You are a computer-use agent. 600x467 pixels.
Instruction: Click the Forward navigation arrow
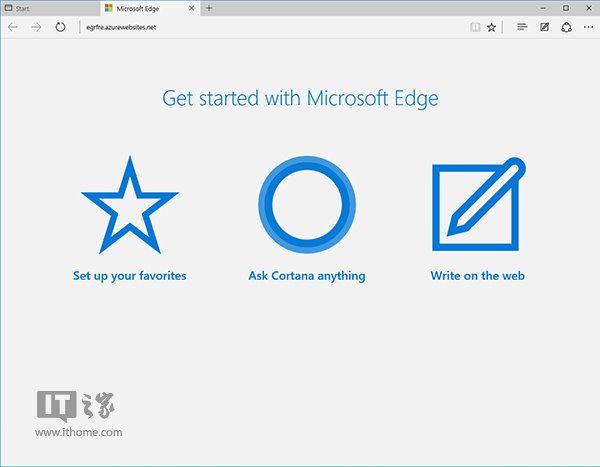coord(36,27)
